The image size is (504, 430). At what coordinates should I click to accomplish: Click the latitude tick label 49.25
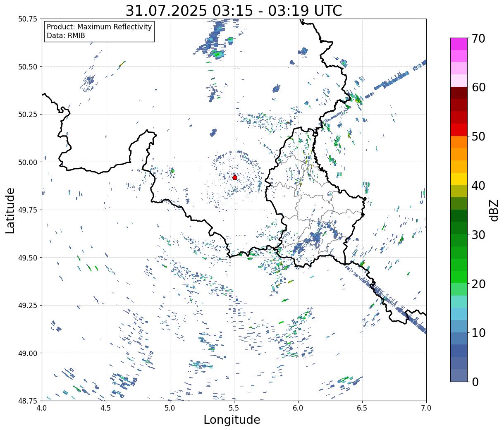pyautogui.click(x=28, y=306)
